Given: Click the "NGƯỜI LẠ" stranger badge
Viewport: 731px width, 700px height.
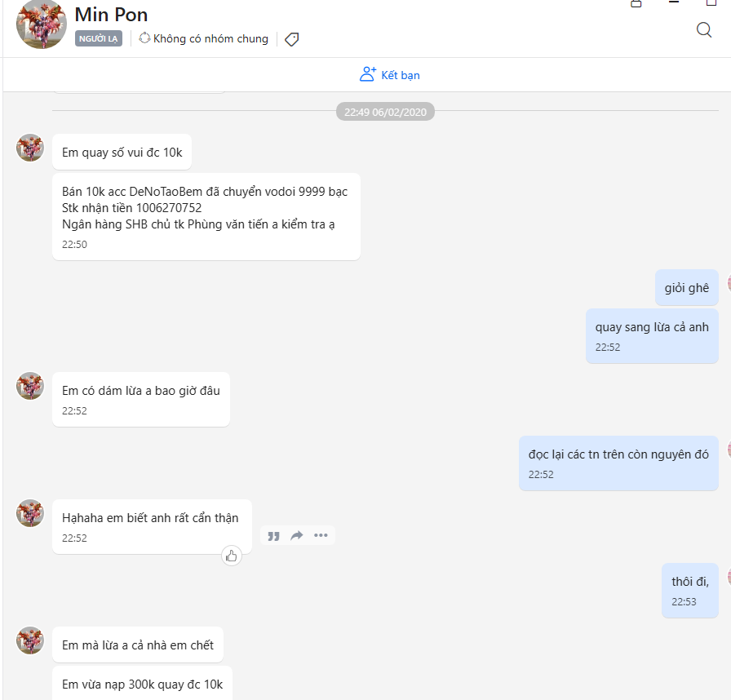Looking at the screenshot, I should pos(99,38).
